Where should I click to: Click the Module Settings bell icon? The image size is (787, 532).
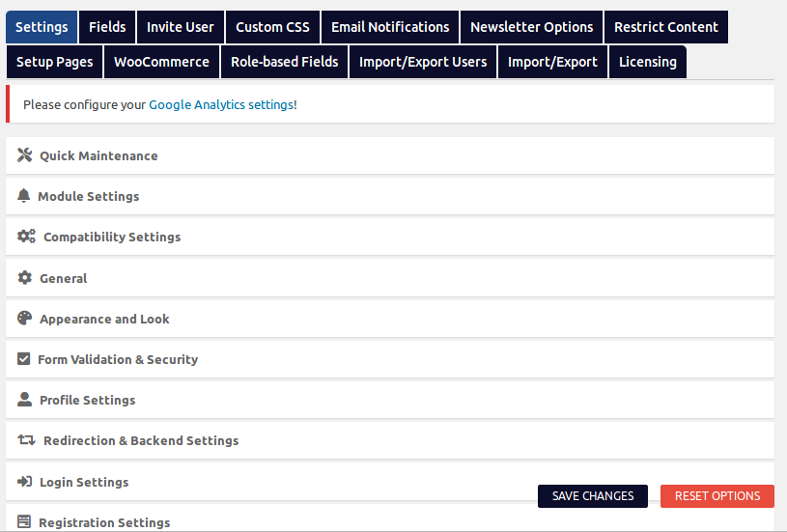tap(24, 196)
